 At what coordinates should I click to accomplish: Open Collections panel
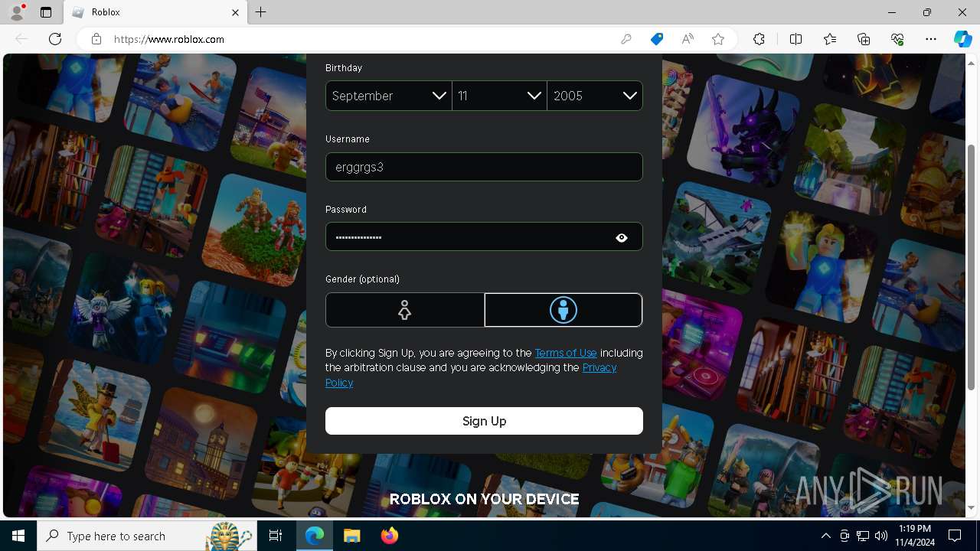[x=864, y=39]
